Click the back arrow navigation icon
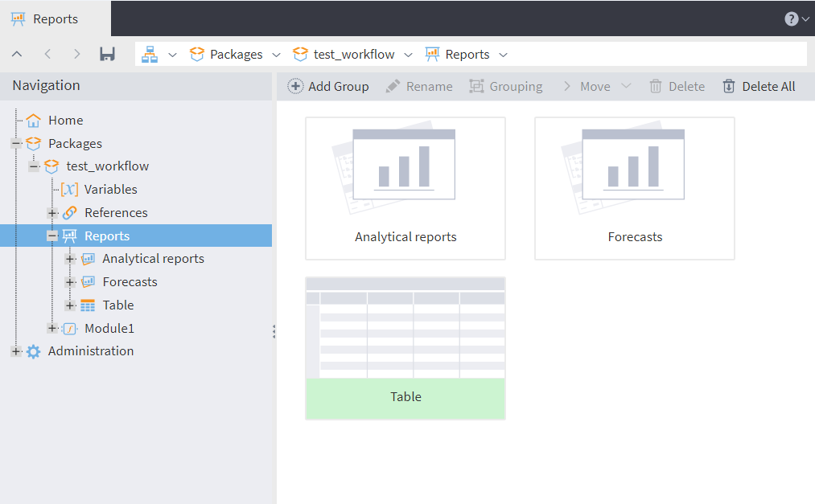Viewport: 815px width, 504px height. [47, 54]
